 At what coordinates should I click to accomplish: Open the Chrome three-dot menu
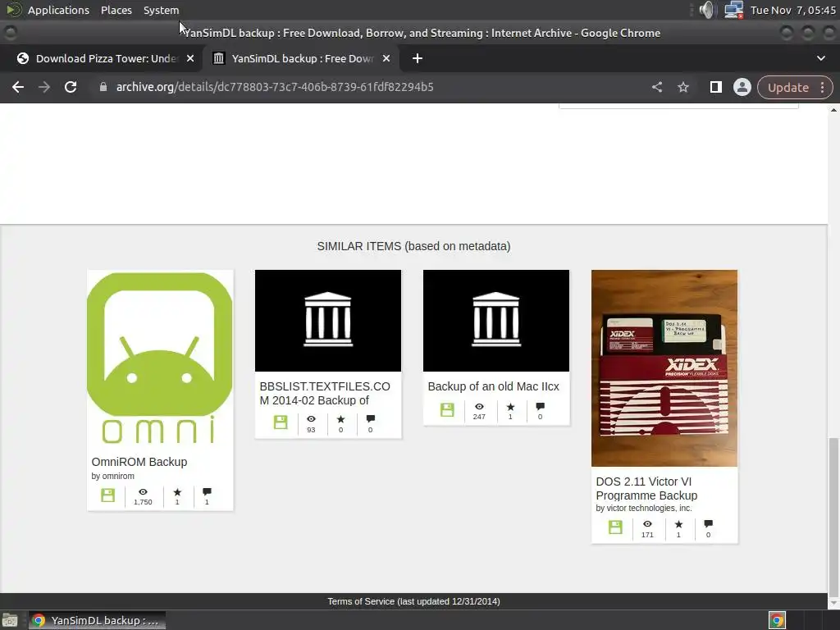tap(823, 87)
